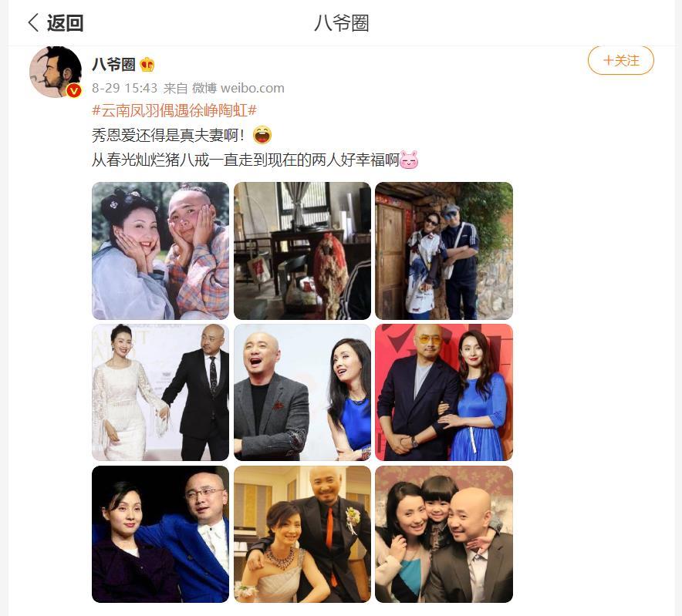Open the blue jacket couple photo
Image resolution: width=682 pixels, height=616 pixels.
160,534
